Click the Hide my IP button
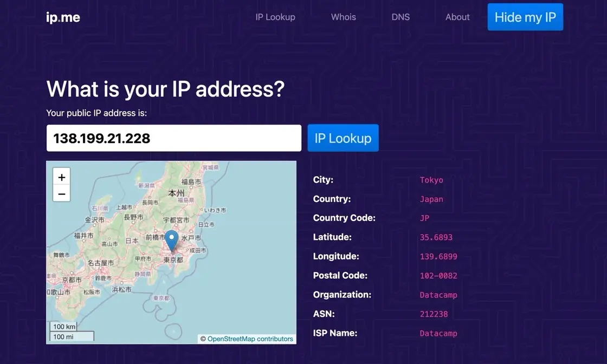The image size is (607, 364). click(x=525, y=17)
